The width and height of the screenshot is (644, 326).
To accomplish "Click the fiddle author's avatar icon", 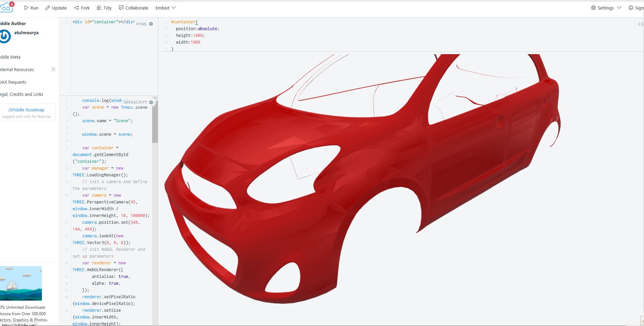I will click(x=5, y=36).
